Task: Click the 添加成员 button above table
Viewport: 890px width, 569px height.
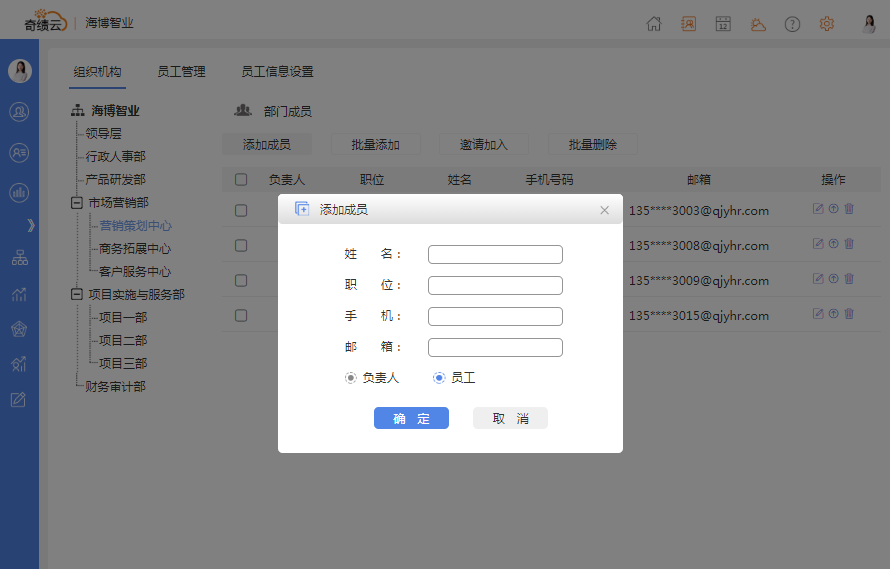Action: (x=267, y=145)
